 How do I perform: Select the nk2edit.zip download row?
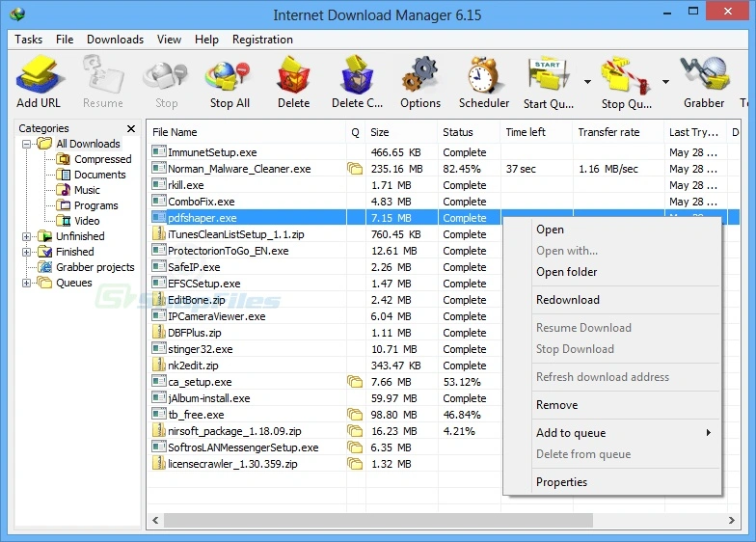pos(326,366)
